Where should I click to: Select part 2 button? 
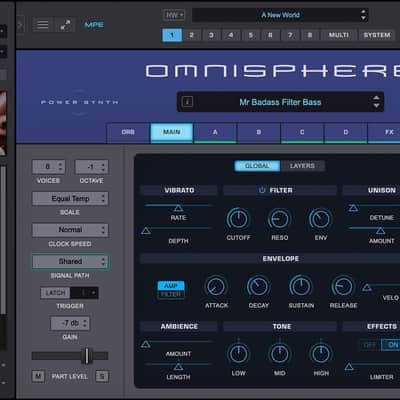click(192, 35)
